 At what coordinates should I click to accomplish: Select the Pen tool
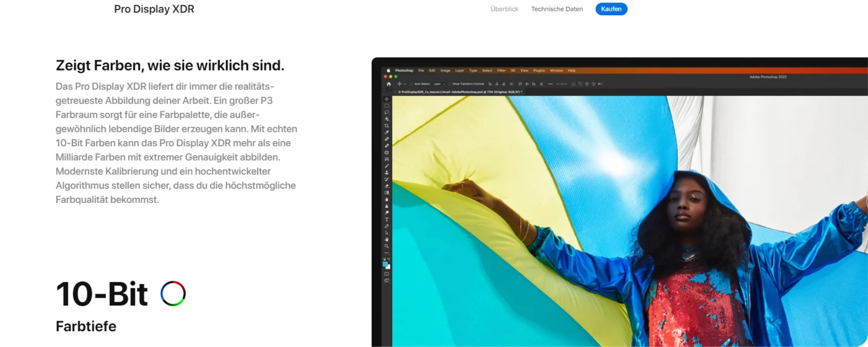click(x=386, y=226)
